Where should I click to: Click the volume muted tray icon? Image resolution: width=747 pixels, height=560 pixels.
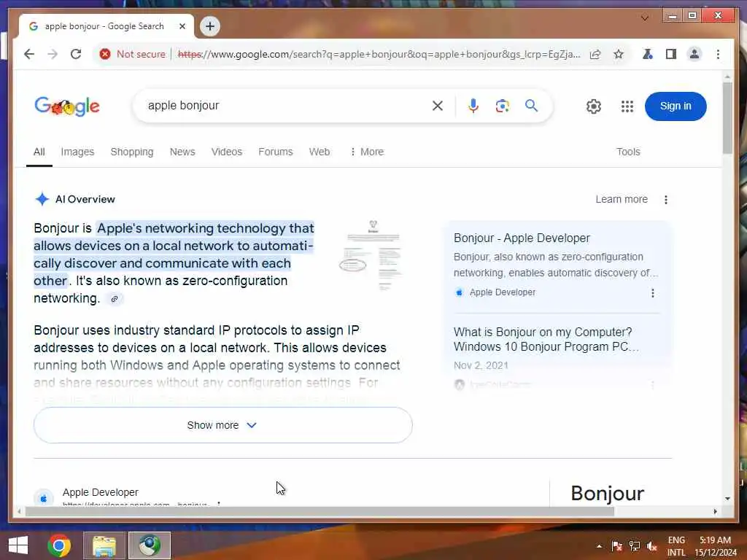click(x=651, y=545)
